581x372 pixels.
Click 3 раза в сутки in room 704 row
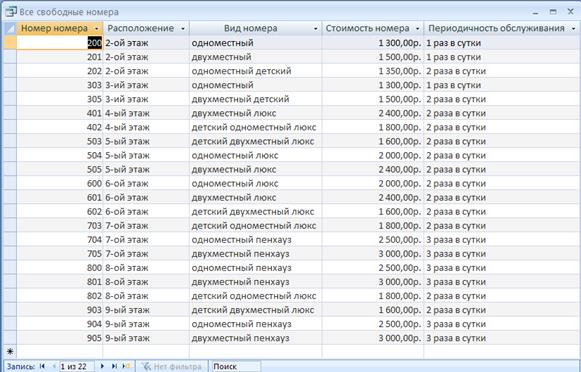(x=502, y=240)
